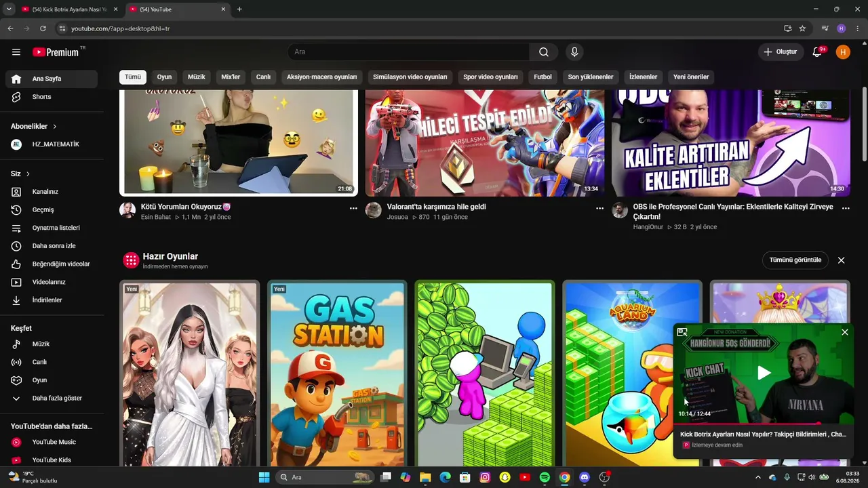Open HangiOnur channel link
The image size is (868, 488).
648,227
